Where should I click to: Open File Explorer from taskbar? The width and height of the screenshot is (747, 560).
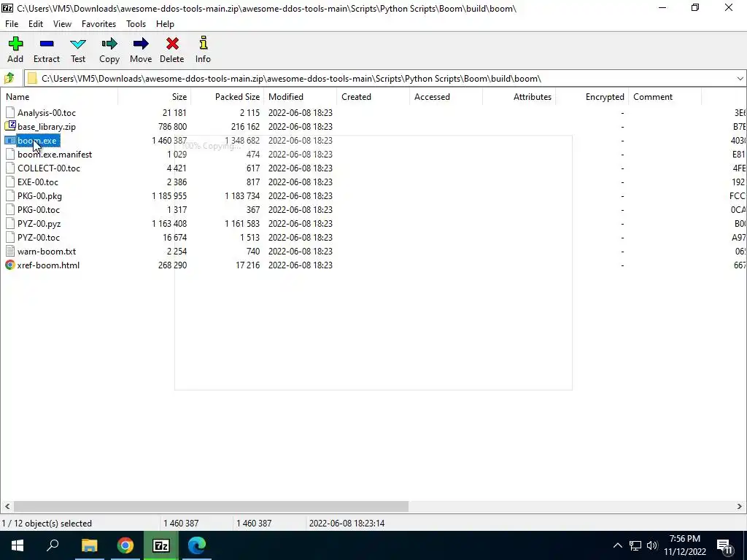pyautogui.click(x=89, y=545)
